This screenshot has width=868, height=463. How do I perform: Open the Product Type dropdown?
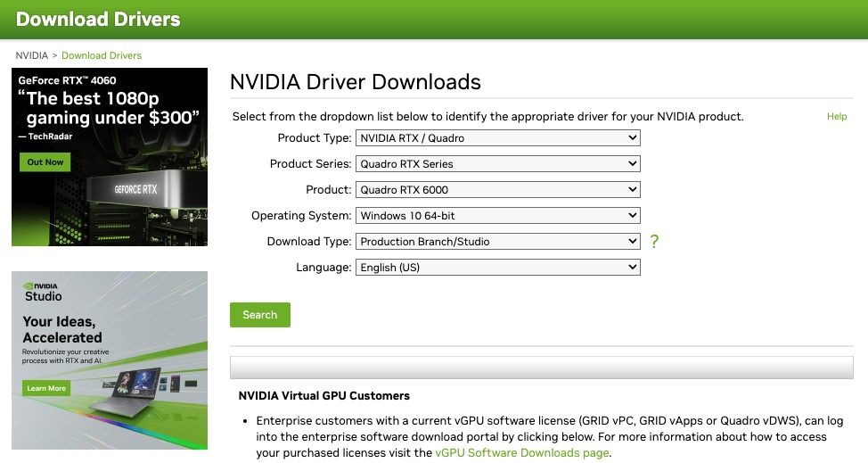point(497,138)
